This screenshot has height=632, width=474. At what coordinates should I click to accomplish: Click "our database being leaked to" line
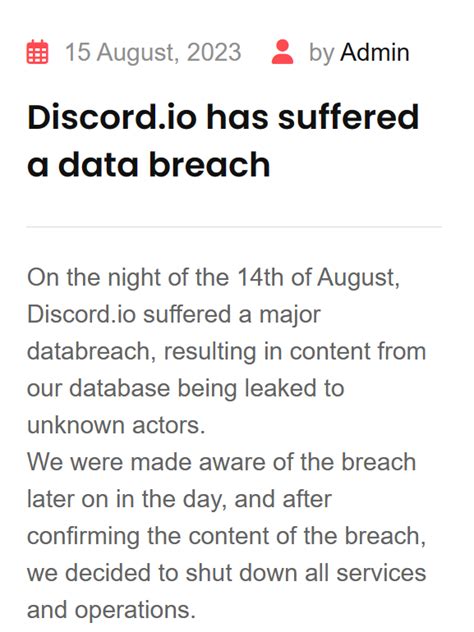point(185,389)
